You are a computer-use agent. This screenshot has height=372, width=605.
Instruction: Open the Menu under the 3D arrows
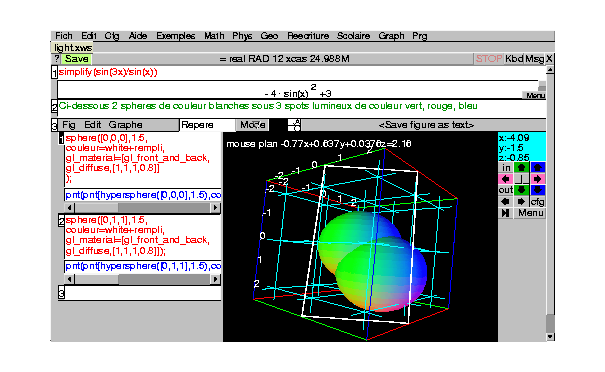tap(530, 213)
